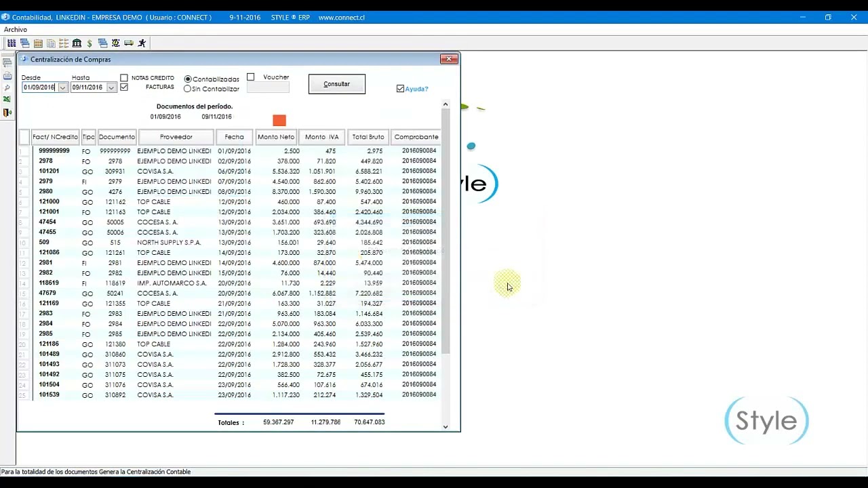Screen dimensions: 868x488
Task: Uncheck the FACTURAS checkbox
Action: click(124, 87)
